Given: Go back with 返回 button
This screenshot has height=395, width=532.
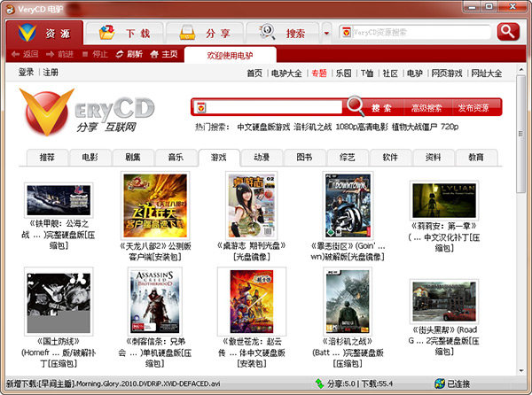Looking at the screenshot, I should coord(25,54).
